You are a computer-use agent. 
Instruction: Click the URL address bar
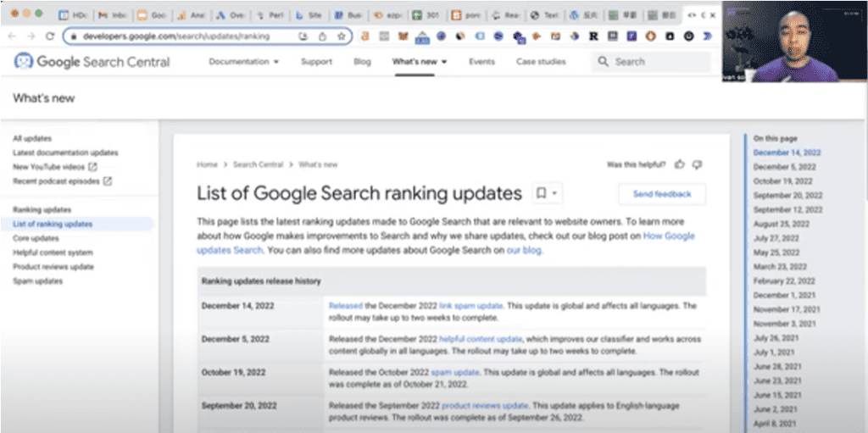[208, 36]
